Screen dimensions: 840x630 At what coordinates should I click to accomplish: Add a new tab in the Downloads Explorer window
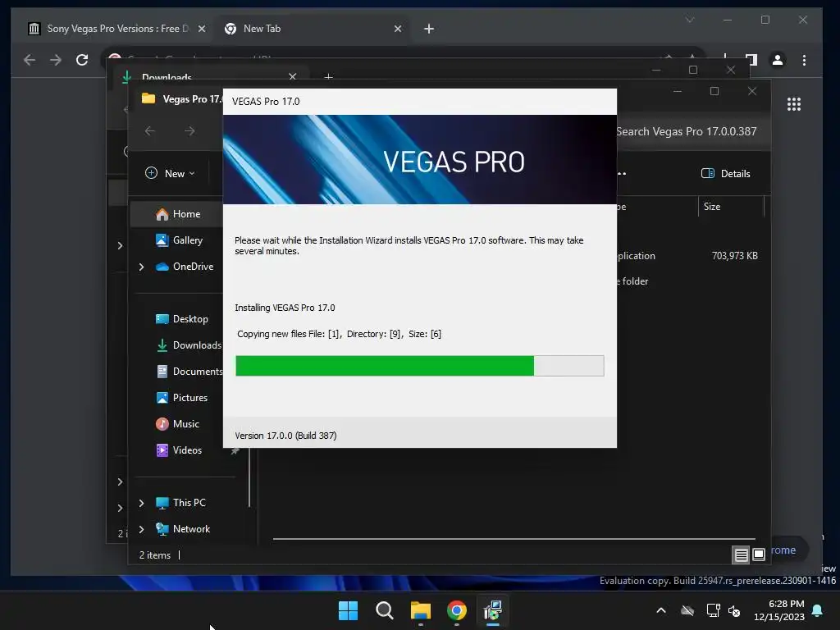point(328,77)
